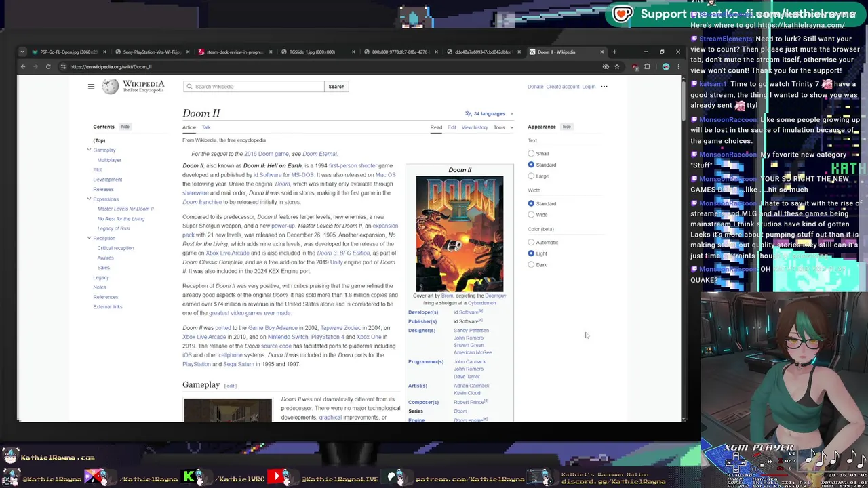Open the browser profile avatar icon
Viewport: 868px width, 488px height.
(x=666, y=66)
